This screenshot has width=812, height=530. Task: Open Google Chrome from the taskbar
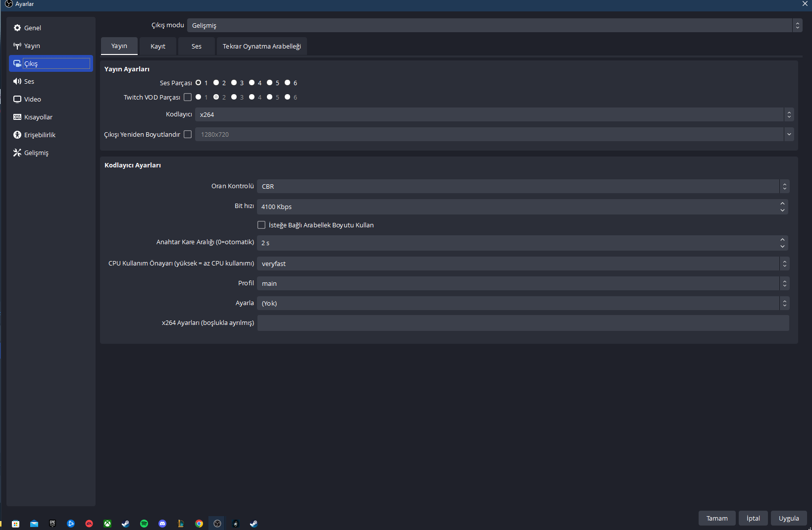click(199, 524)
